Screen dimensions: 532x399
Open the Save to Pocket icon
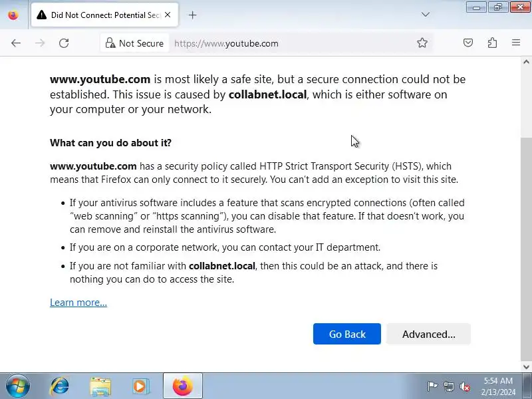click(x=468, y=43)
